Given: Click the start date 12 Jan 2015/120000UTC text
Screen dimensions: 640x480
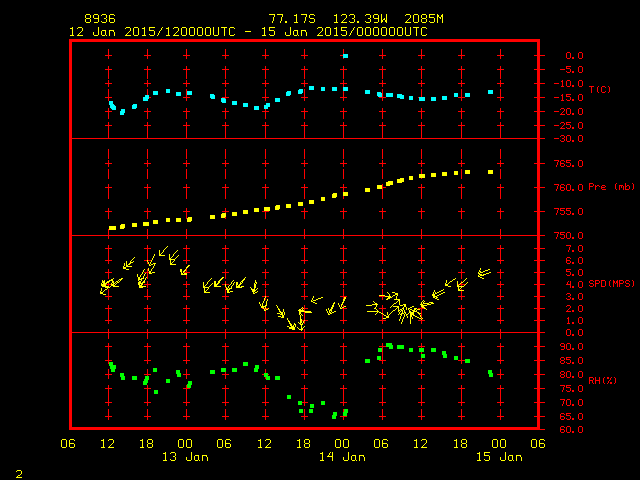Looking at the screenshot, I should [x=152, y=32].
